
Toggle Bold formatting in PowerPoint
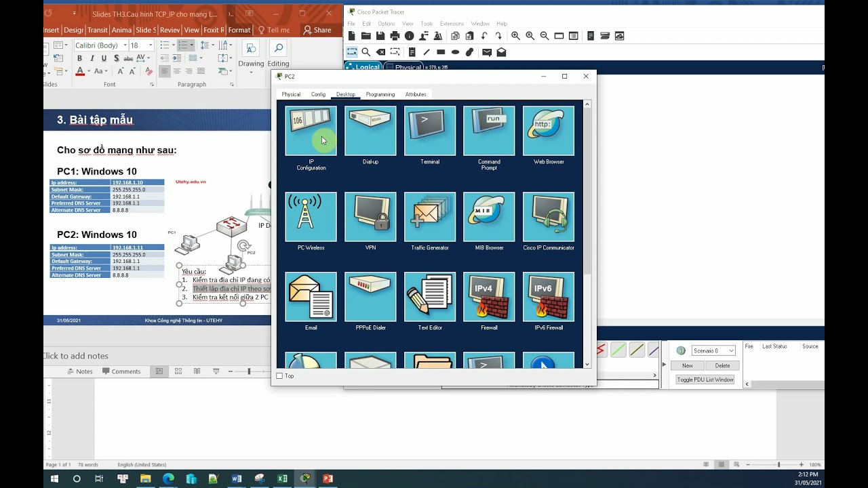pos(79,59)
